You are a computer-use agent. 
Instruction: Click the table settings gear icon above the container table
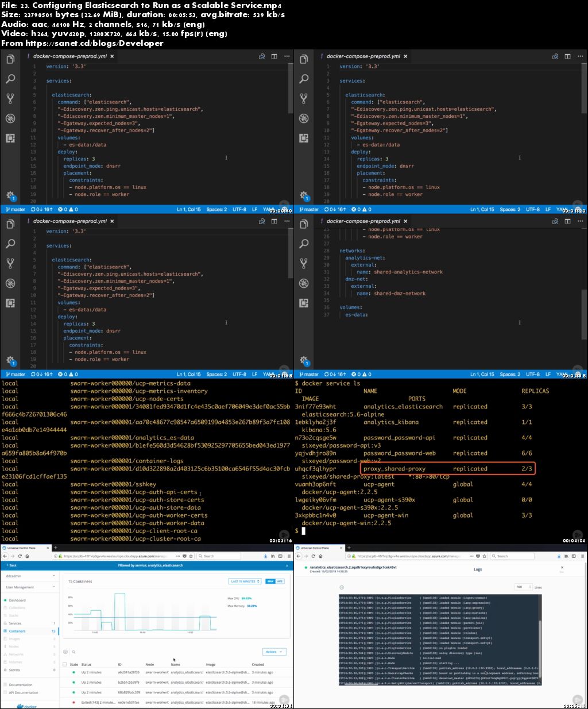click(65, 652)
